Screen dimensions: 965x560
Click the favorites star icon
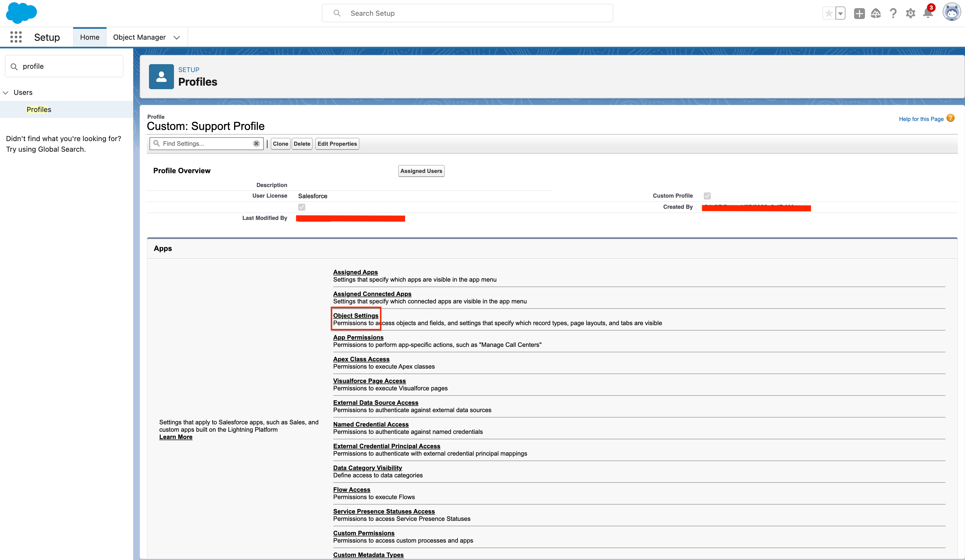829,13
